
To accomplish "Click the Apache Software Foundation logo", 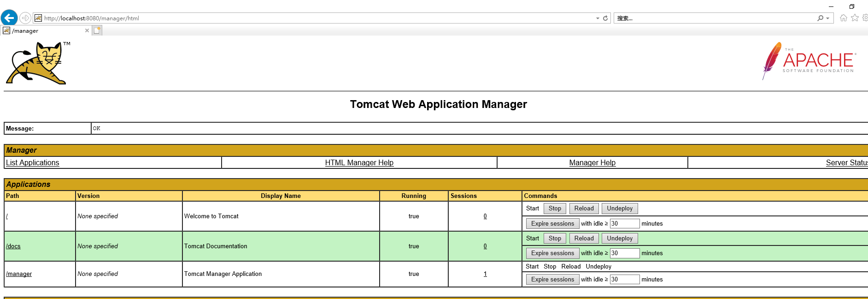I will point(809,61).
